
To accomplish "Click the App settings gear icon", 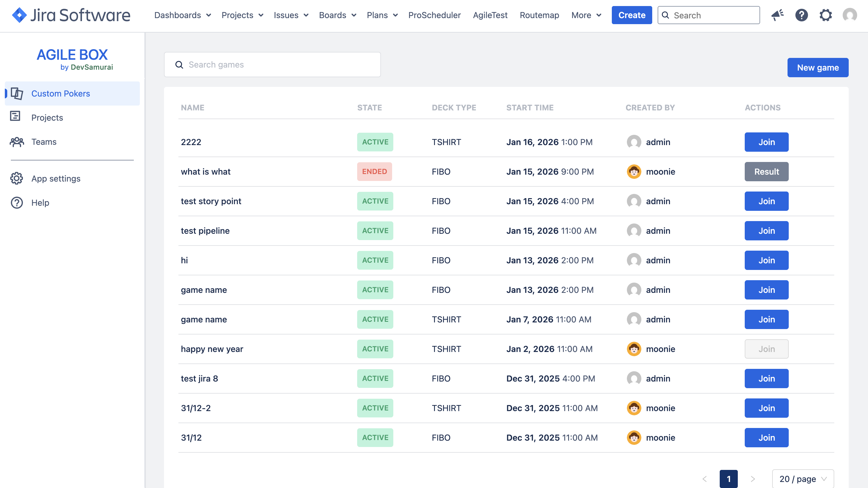I will coord(17,179).
